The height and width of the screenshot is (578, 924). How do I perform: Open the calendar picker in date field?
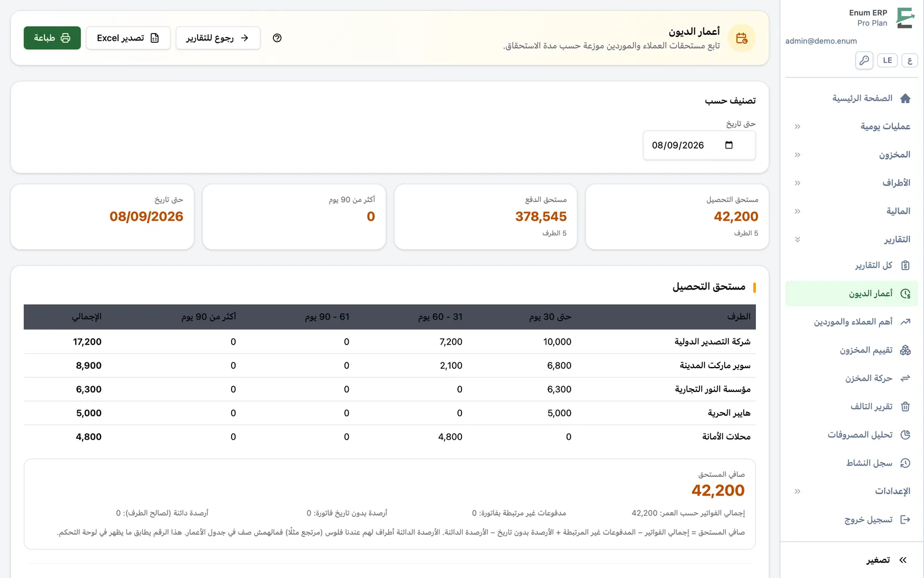(x=729, y=145)
